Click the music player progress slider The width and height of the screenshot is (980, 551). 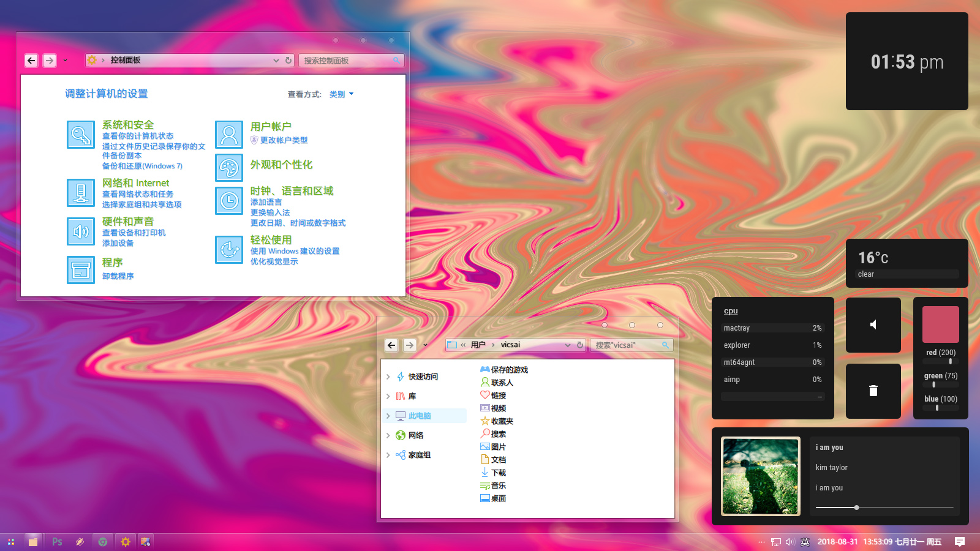[856, 507]
